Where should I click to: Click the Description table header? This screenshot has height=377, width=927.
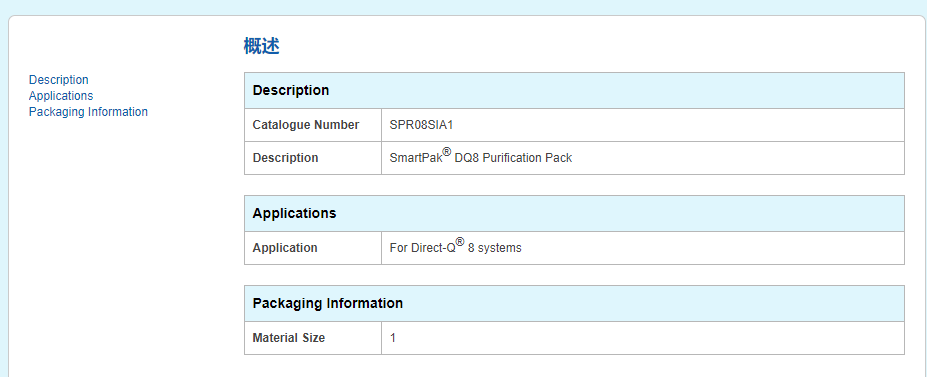[x=574, y=90]
